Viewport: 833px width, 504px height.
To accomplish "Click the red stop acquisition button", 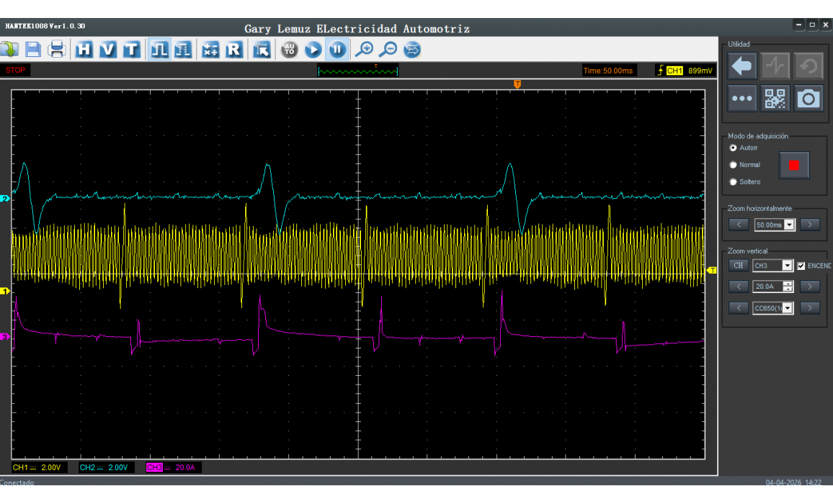I will coord(794,166).
